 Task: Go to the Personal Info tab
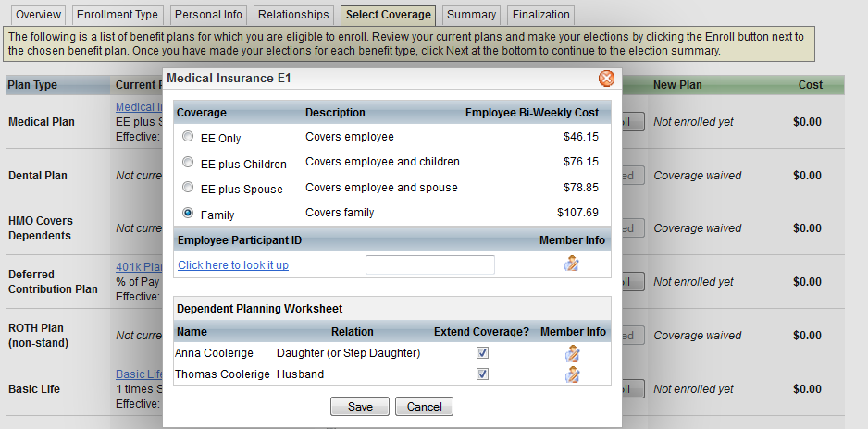[x=208, y=15]
